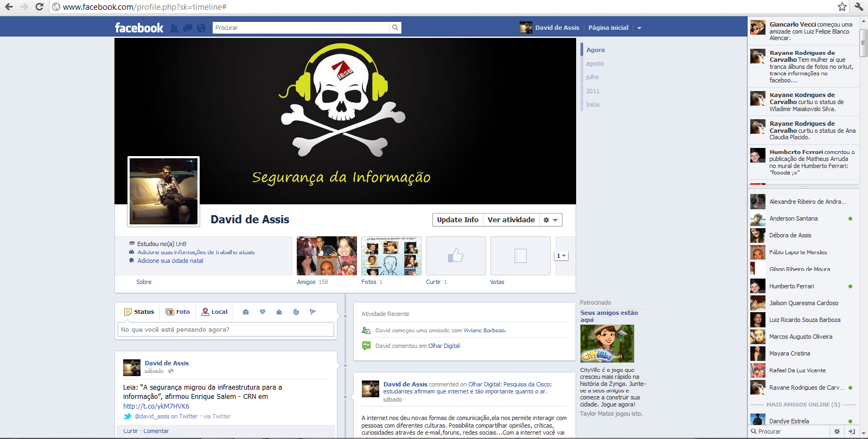Open the messages icon in header
This screenshot has height=439, width=868.
pyautogui.click(x=188, y=28)
